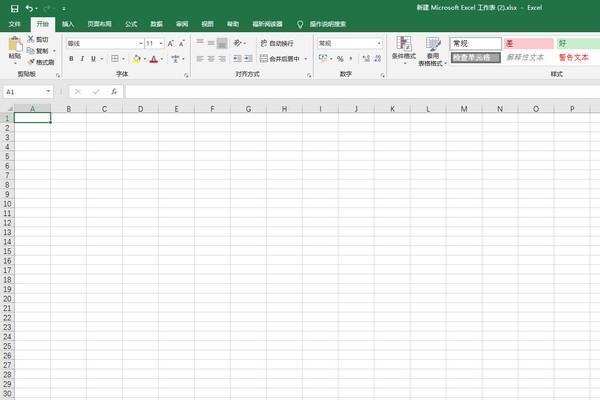This screenshot has height=400, width=600.
Task: Open fill color dropdown arrow
Action: pyautogui.click(x=145, y=59)
